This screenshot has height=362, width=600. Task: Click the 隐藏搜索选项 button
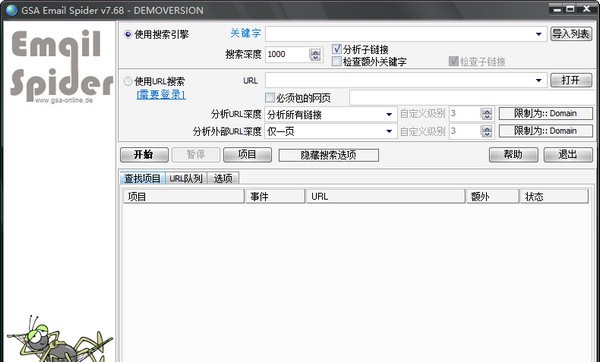(x=329, y=155)
